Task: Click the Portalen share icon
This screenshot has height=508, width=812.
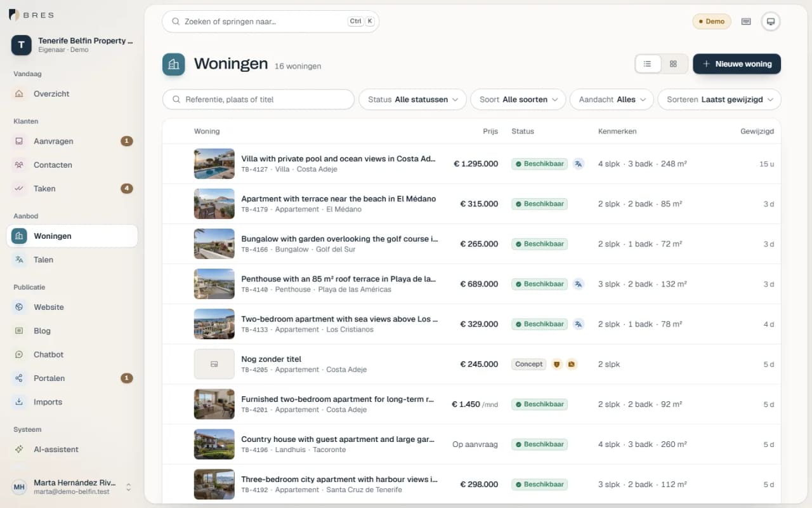Action: tap(19, 378)
